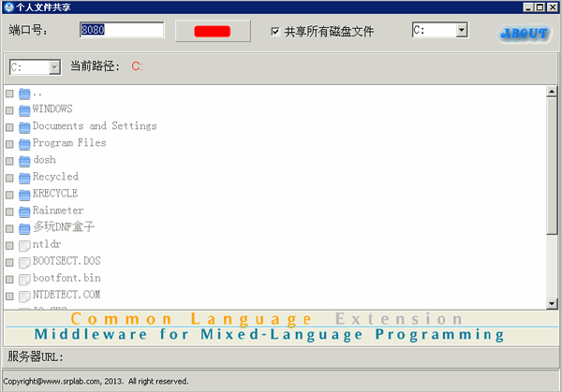Select the bootfont.bin file icon
This screenshot has height=392, width=562.
click(x=24, y=280)
